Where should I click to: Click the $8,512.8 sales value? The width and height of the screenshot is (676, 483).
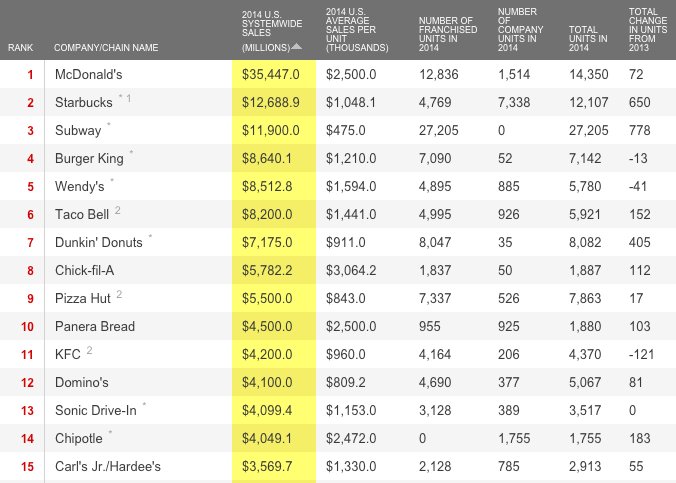point(267,186)
